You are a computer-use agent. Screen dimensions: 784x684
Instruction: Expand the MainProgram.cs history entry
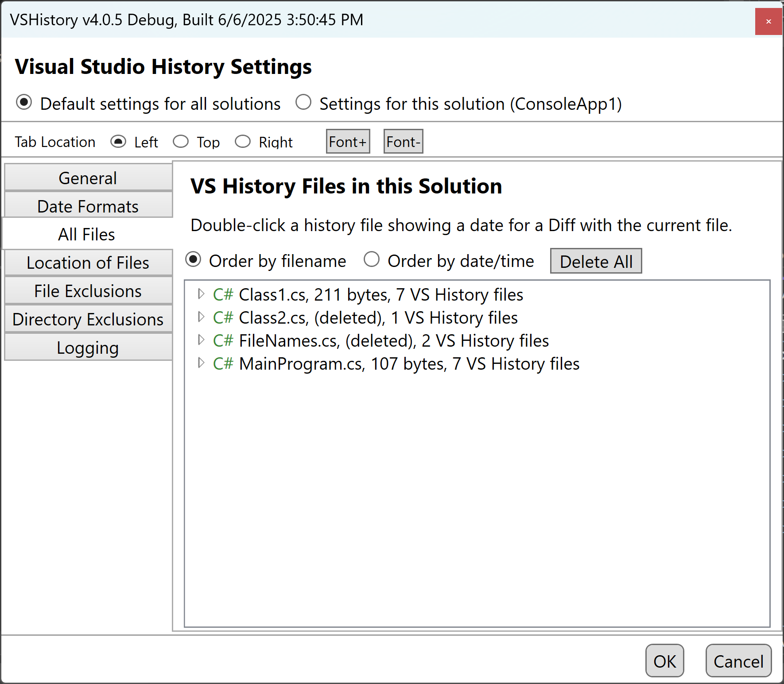coord(201,363)
